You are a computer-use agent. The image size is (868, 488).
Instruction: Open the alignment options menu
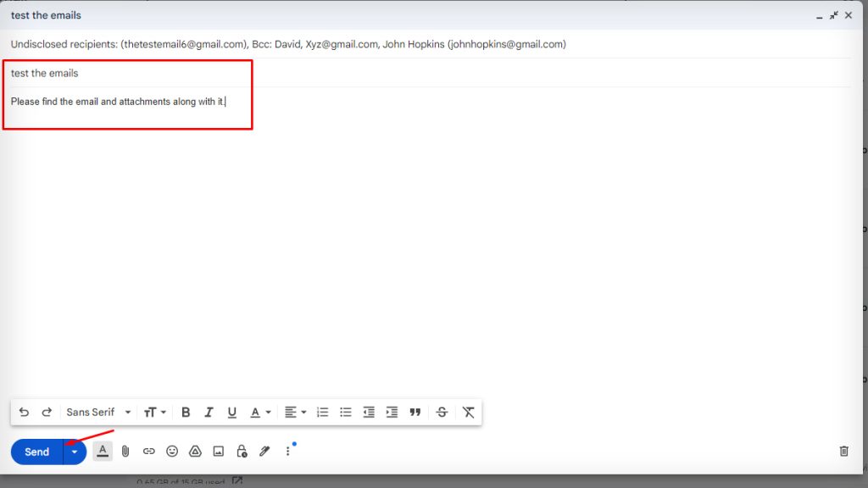click(294, 412)
